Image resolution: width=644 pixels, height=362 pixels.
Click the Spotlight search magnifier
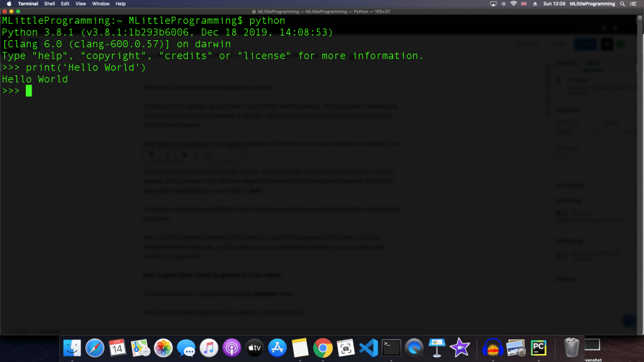pyautogui.click(x=622, y=4)
